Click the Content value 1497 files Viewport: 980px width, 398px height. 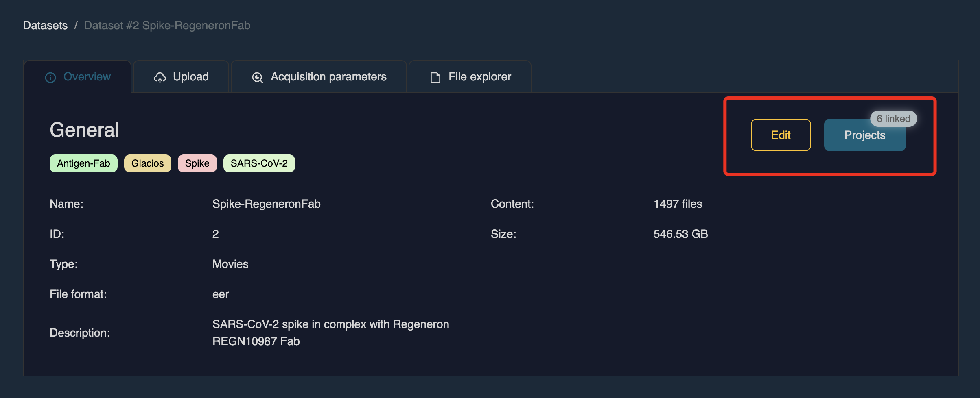coord(678,204)
